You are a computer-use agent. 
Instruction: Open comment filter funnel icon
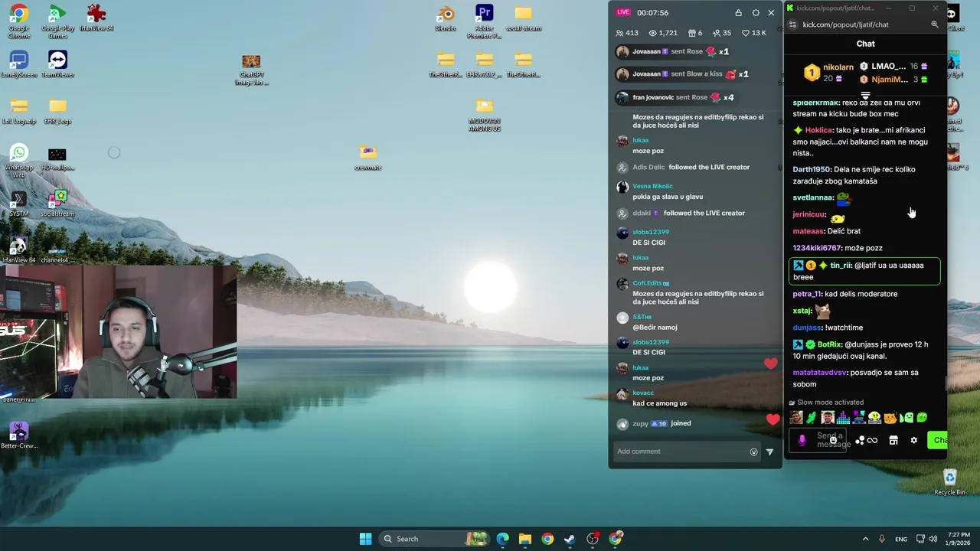click(769, 452)
